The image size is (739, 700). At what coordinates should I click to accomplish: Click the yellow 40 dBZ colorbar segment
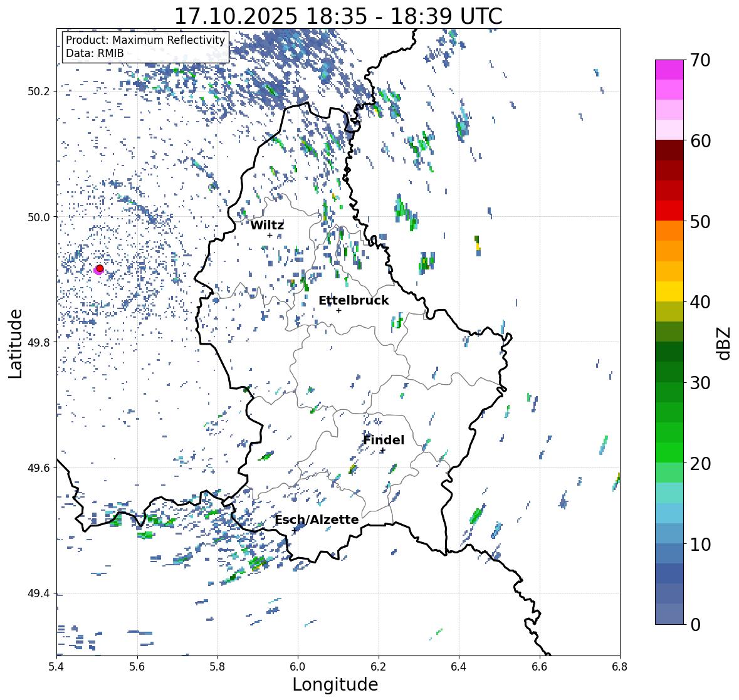click(669, 291)
